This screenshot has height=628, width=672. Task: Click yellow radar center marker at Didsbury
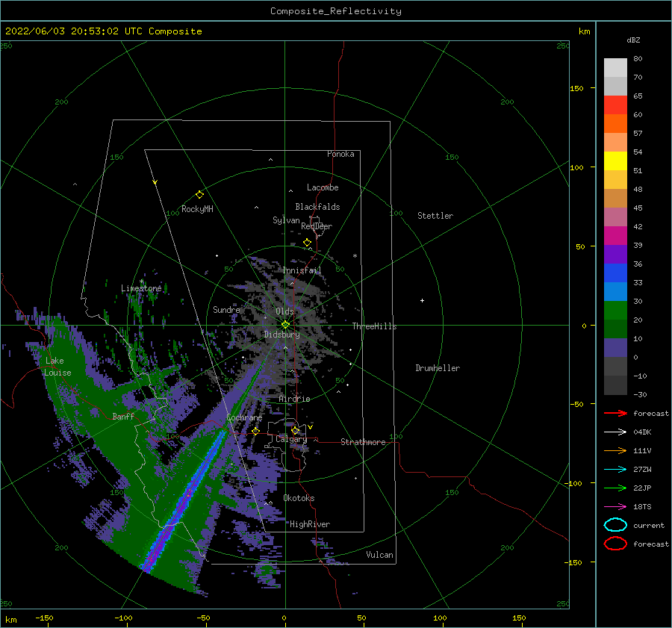click(285, 325)
